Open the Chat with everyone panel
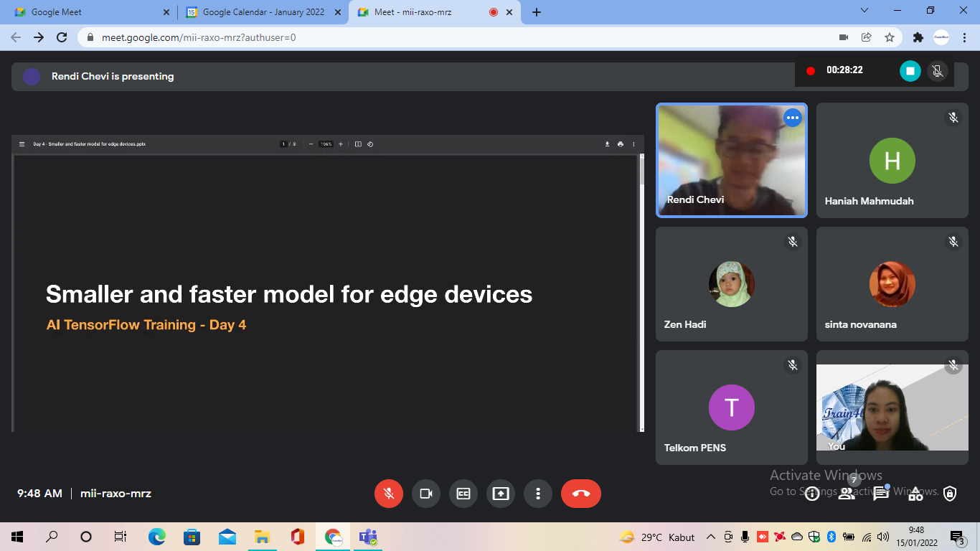Viewport: 980px width, 551px height. 881,494
